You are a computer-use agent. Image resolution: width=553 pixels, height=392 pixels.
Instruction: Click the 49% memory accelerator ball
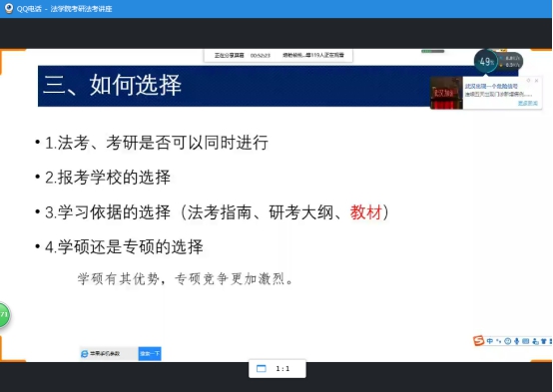click(486, 61)
